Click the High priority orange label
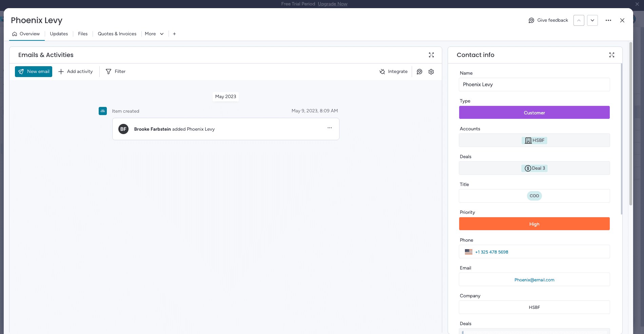Image resolution: width=644 pixels, height=334 pixels. pos(534,224)
